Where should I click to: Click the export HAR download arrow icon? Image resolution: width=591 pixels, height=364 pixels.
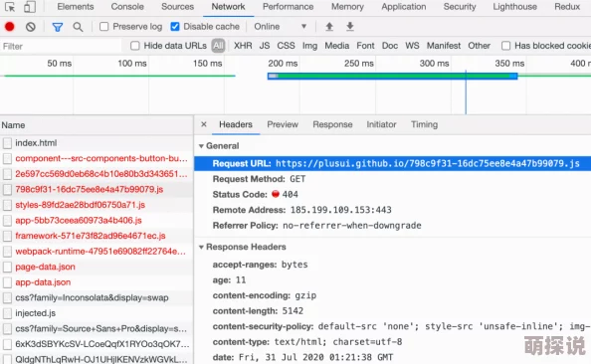[x=350, y=27]
